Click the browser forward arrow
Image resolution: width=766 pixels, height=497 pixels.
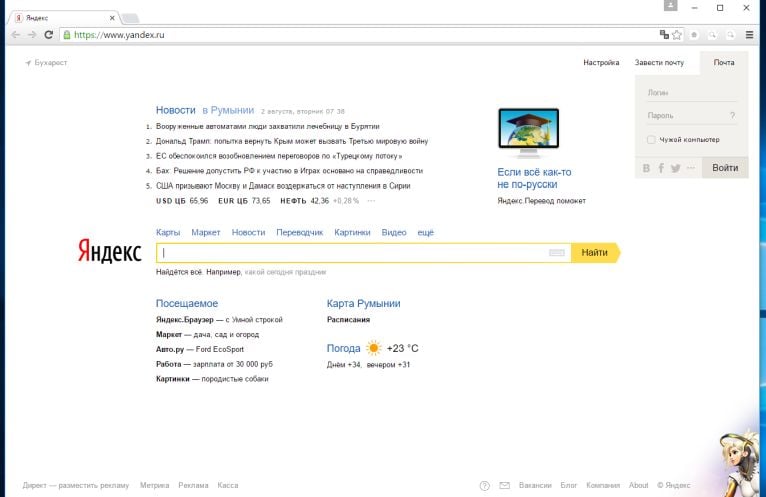tap(32, 35)
